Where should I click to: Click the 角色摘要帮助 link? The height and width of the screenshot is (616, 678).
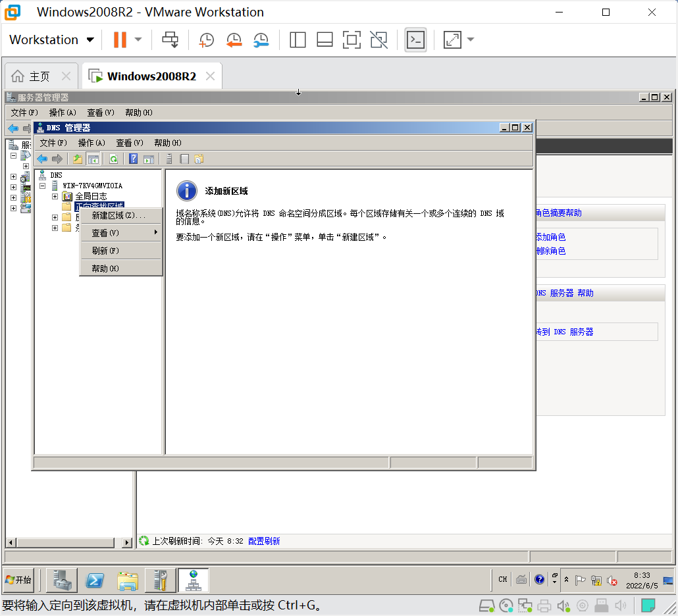click(x=559, y=213)
